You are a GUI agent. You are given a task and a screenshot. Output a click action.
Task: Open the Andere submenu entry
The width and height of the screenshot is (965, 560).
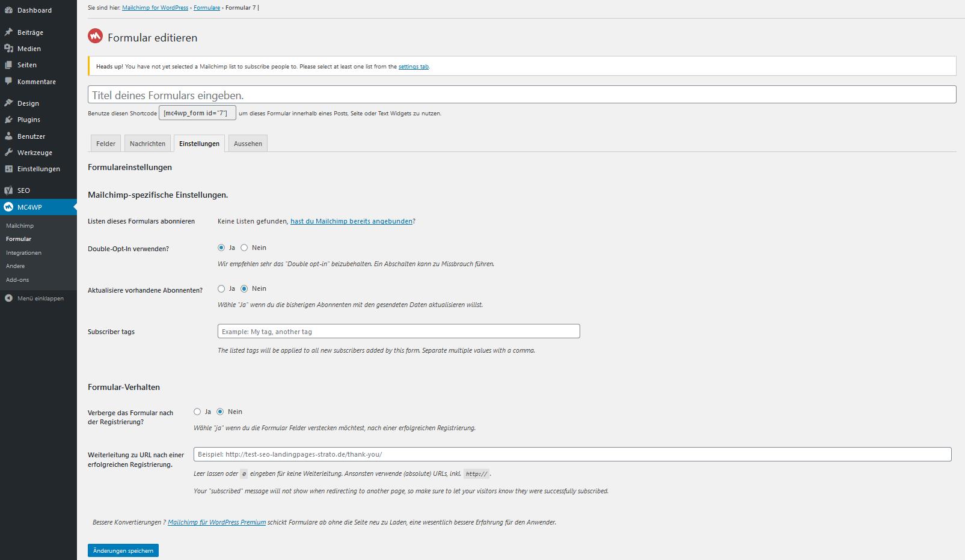(x=16, y=266)
